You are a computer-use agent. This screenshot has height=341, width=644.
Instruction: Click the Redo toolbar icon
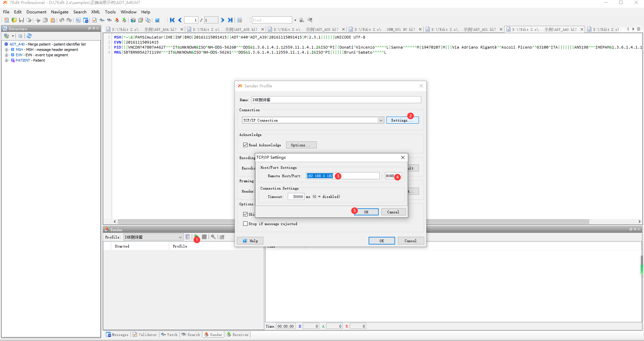click(x=69, y=20)
